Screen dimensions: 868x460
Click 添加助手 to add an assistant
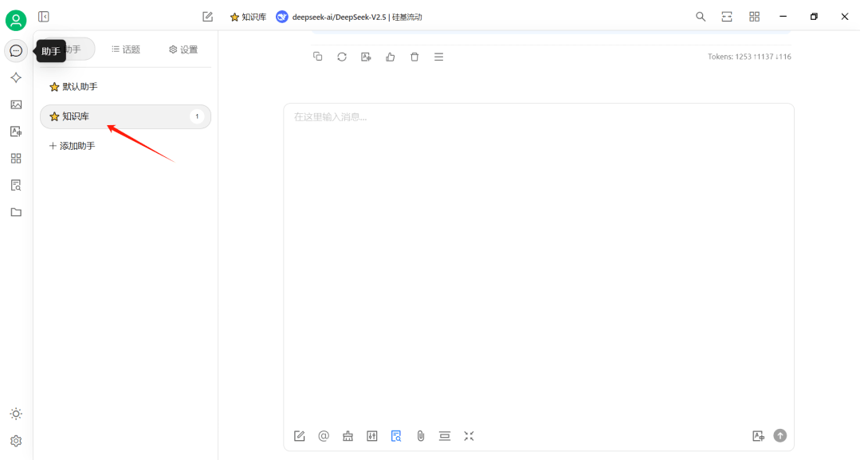point(73,146)
